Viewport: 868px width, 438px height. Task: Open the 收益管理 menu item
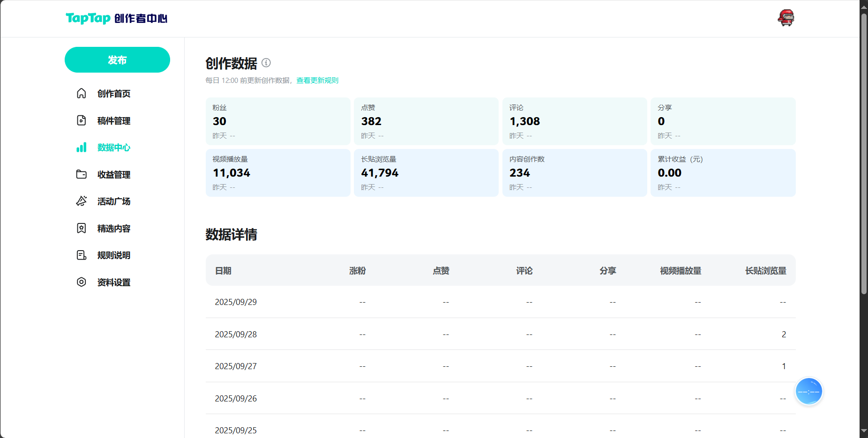pos(114,175)
